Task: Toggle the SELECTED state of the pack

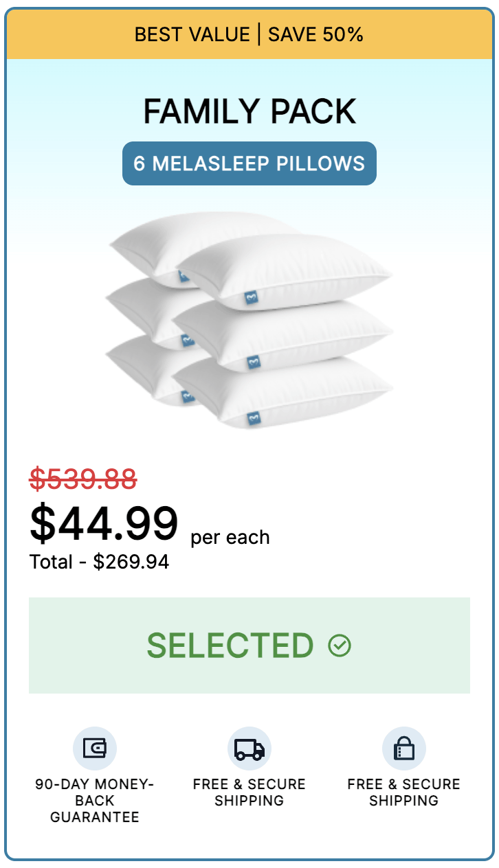Action: click(x=249, y=644)
